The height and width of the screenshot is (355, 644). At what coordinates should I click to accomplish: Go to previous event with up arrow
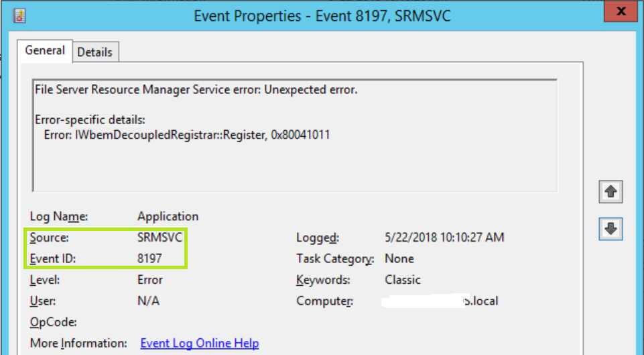[610, 192]
